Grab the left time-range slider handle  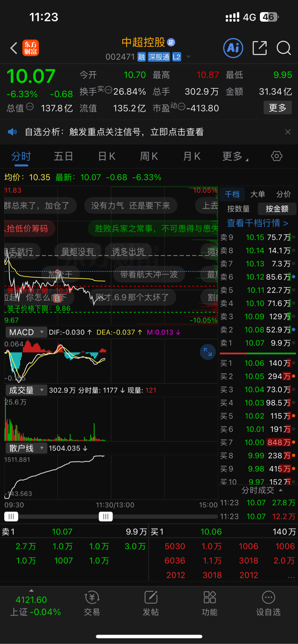coord(11,517)
